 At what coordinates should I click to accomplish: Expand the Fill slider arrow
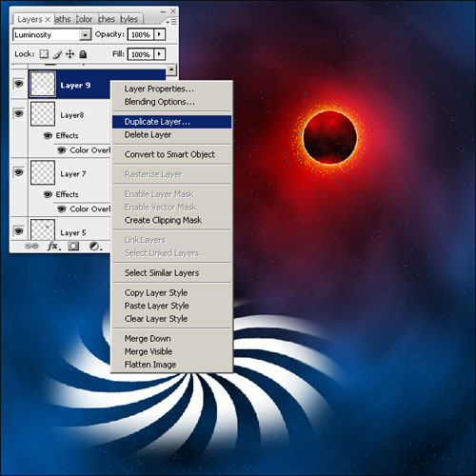point(159,54)
